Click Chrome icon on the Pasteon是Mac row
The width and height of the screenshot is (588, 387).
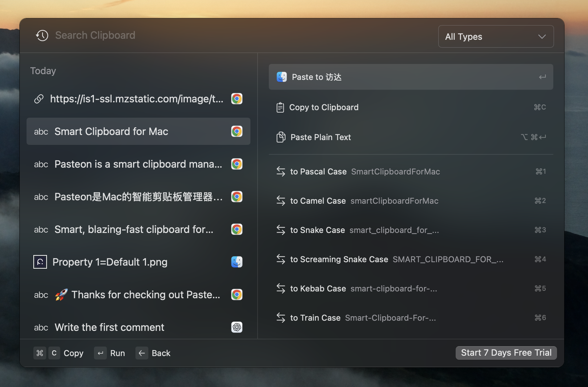click(x=237, y=197)
